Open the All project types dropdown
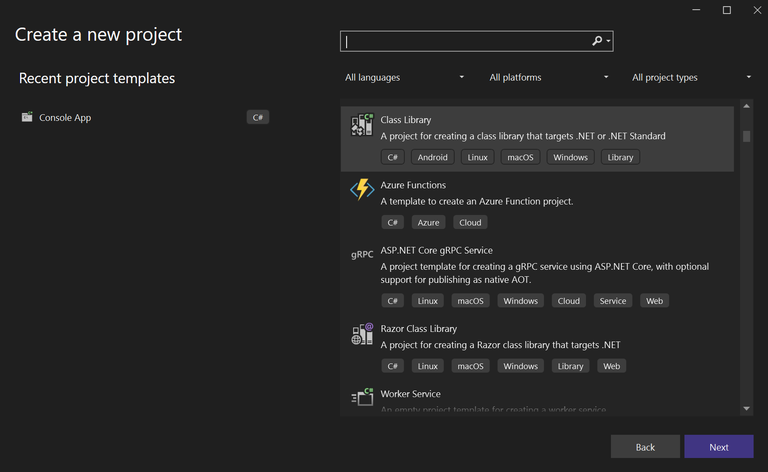This screenshot has height=472, width=768. tap(691, 77)
